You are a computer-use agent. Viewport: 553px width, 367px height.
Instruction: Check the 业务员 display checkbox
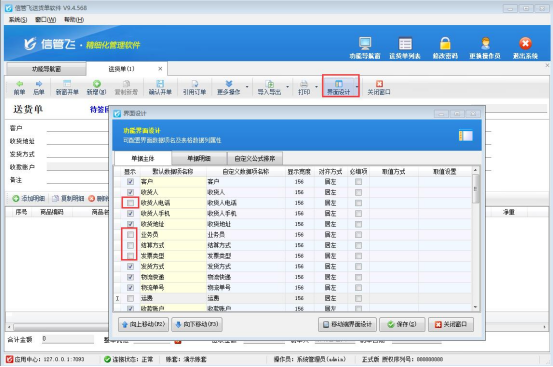point(130,234)
